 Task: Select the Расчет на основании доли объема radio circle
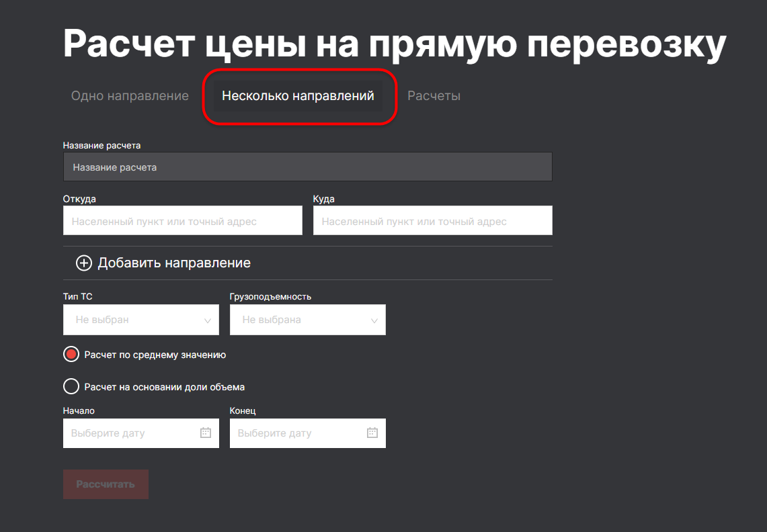coord(71,387)
